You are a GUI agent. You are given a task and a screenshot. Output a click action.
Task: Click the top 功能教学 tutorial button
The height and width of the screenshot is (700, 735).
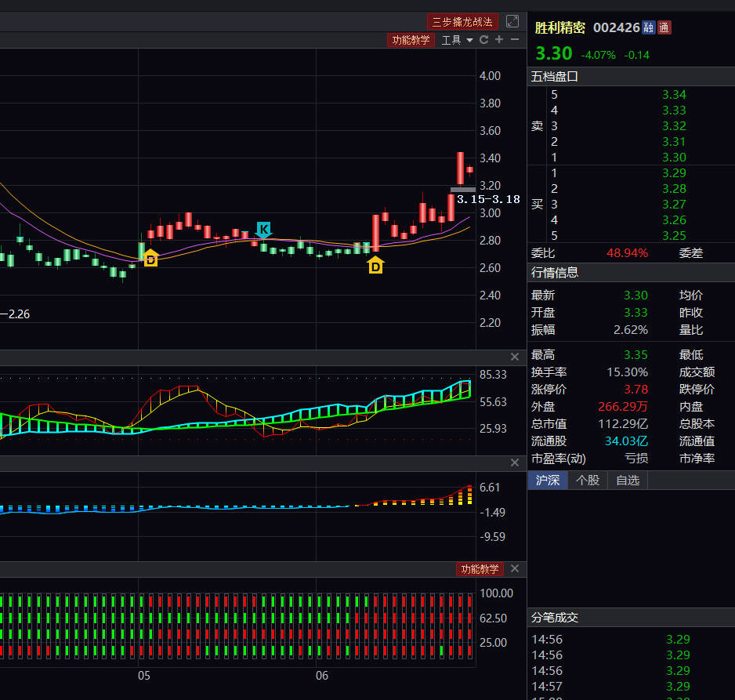click(x=411, y=40)
